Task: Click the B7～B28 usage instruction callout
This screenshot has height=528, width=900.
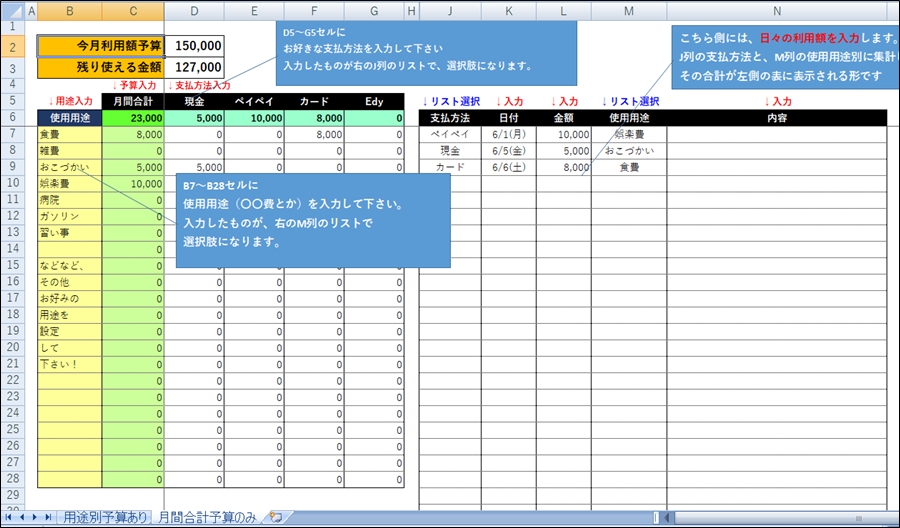Action: [x=313, y=220]
